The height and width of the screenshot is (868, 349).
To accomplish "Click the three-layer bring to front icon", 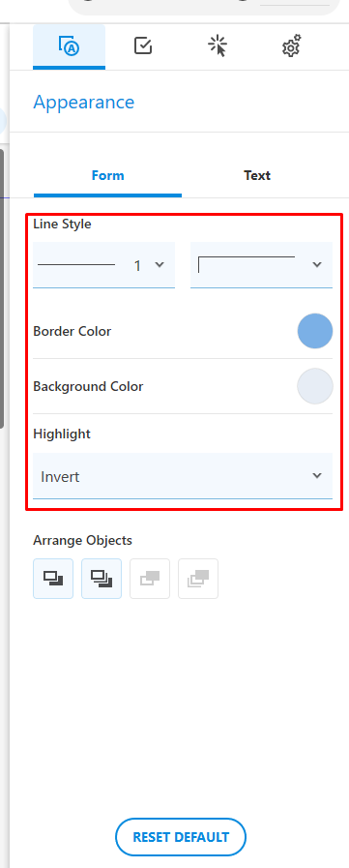I will [102, 579].
